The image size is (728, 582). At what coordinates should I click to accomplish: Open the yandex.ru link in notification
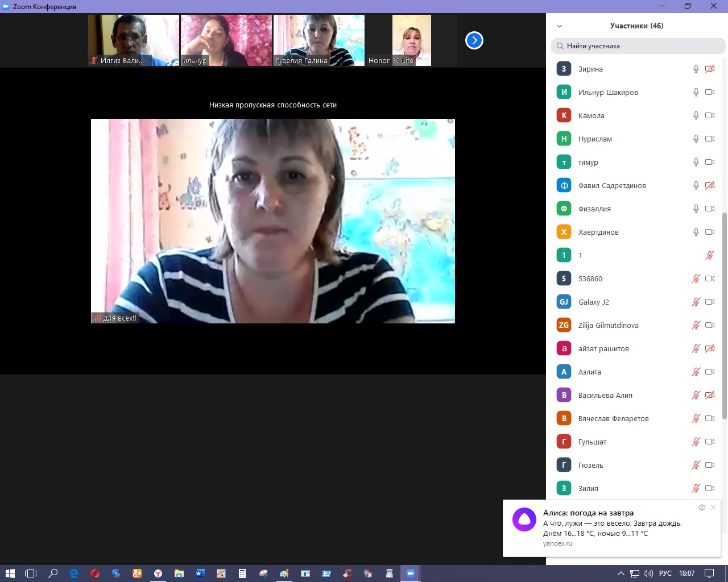(x=557, y=543)
